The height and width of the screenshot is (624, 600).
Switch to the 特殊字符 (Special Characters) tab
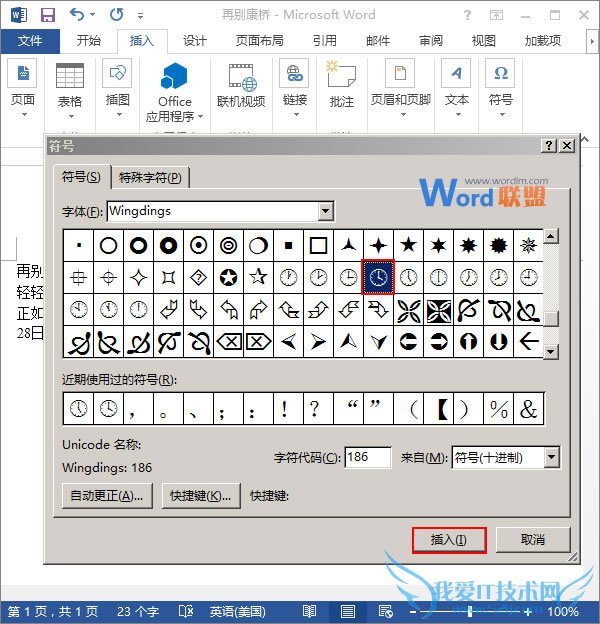pos(150,177)
